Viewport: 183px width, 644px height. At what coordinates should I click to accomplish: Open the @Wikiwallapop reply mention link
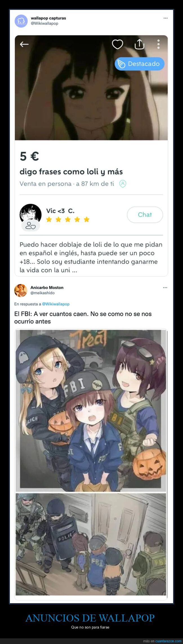[56, 304]
